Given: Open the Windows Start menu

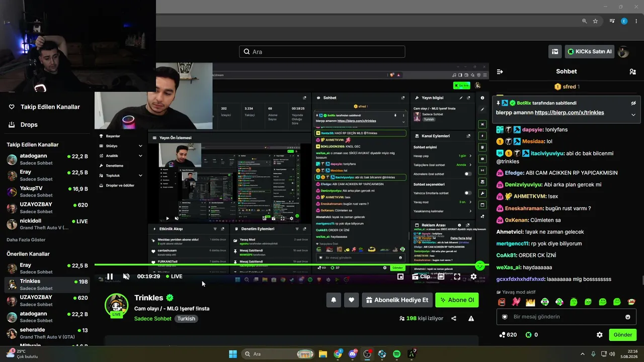Looking at the screenshot, I should coord(233,354).
